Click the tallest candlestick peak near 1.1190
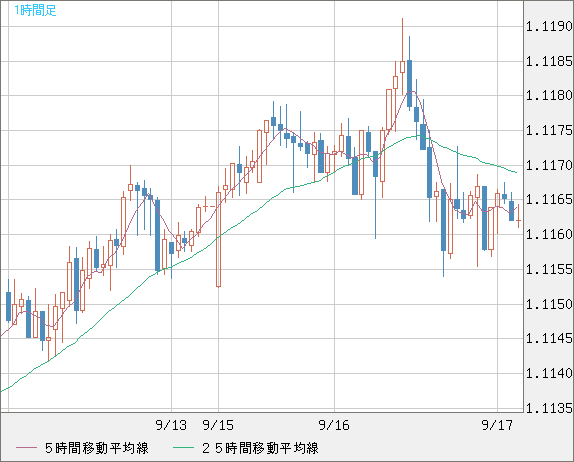 click(x=402, y=56)
